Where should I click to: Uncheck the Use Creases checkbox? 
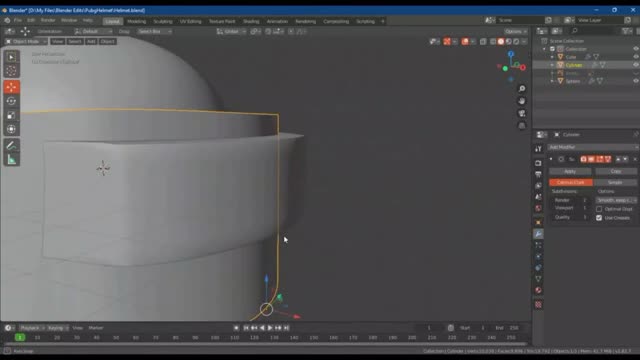(x=599, y=218)
